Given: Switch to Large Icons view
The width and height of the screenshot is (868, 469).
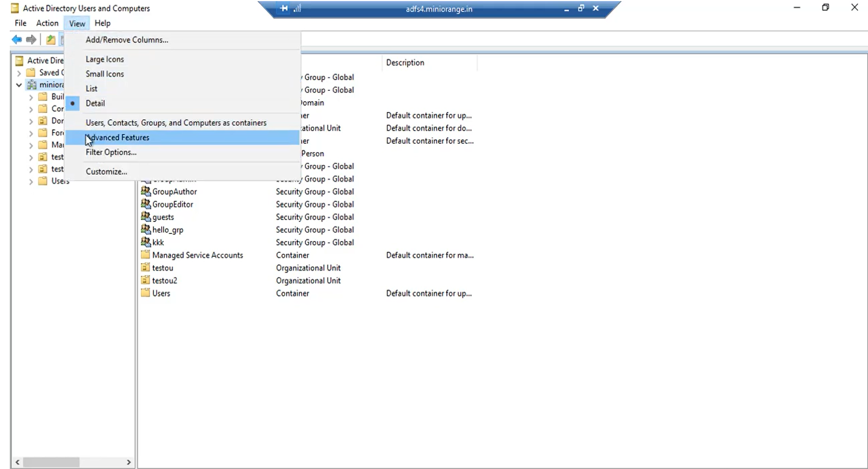Looking at the screenshot, I should pyautogui.click(x=182, y=59).
